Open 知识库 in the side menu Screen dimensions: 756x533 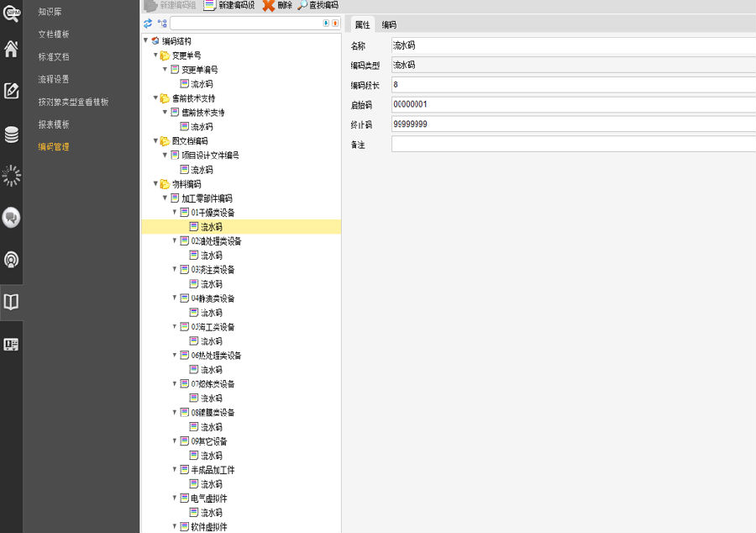pos(50,12)
